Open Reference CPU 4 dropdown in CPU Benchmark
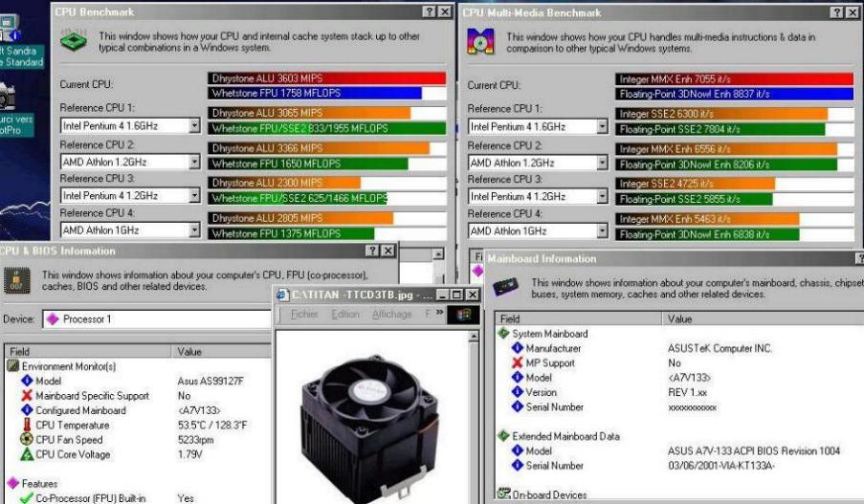This screenshot has height=504, width=864. point(194,230)
